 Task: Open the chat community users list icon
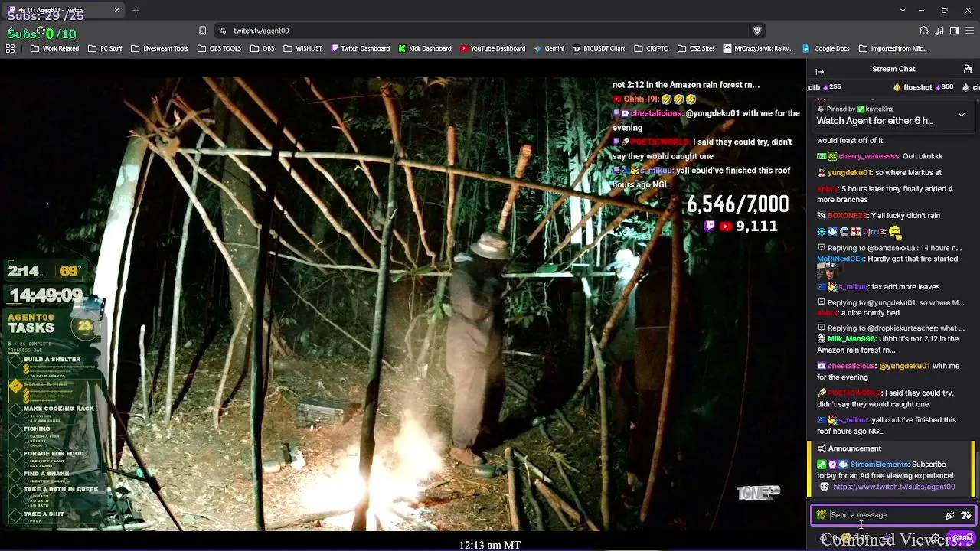(968, 69)
